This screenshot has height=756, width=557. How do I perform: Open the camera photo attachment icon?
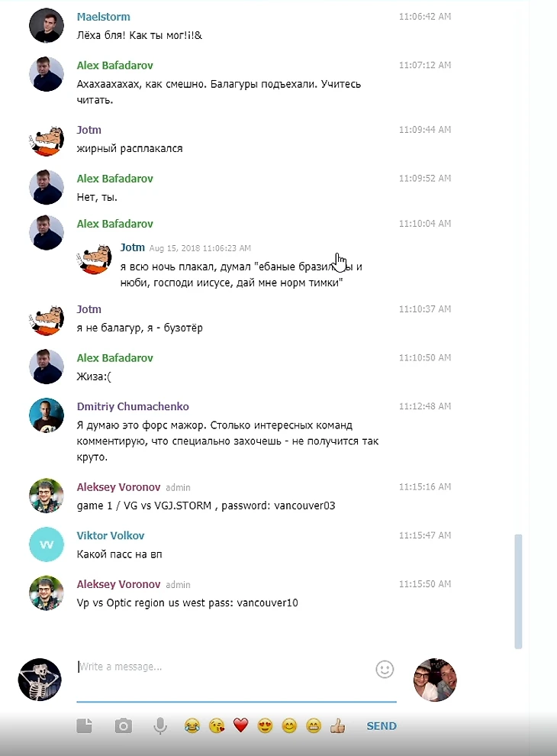point(124,725)
